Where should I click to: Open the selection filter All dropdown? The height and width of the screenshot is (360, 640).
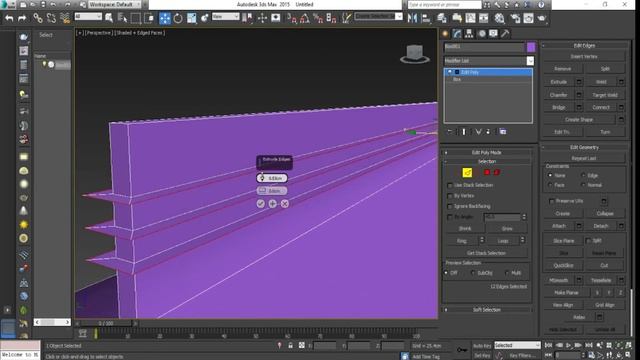coord(88,17)
